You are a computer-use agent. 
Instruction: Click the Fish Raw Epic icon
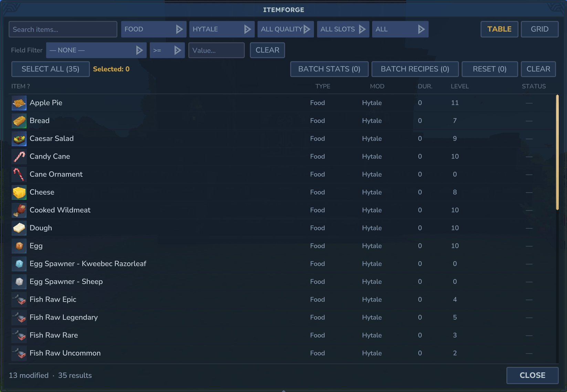pyautogui.click(x=19, y=300)
